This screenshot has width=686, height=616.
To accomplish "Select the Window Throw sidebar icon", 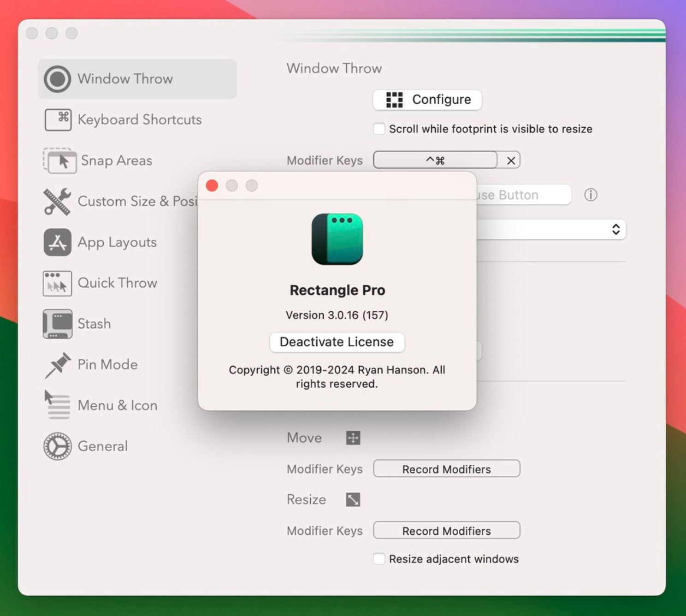I will 57,79.
